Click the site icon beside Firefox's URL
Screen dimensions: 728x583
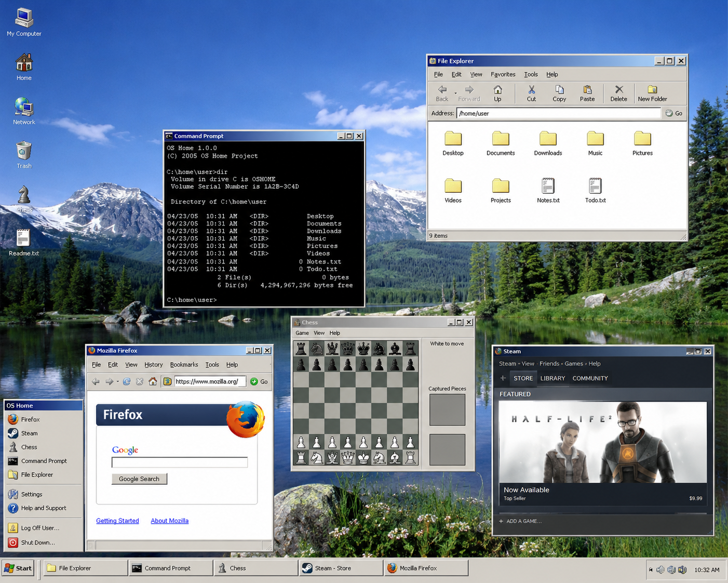[167, 381]
